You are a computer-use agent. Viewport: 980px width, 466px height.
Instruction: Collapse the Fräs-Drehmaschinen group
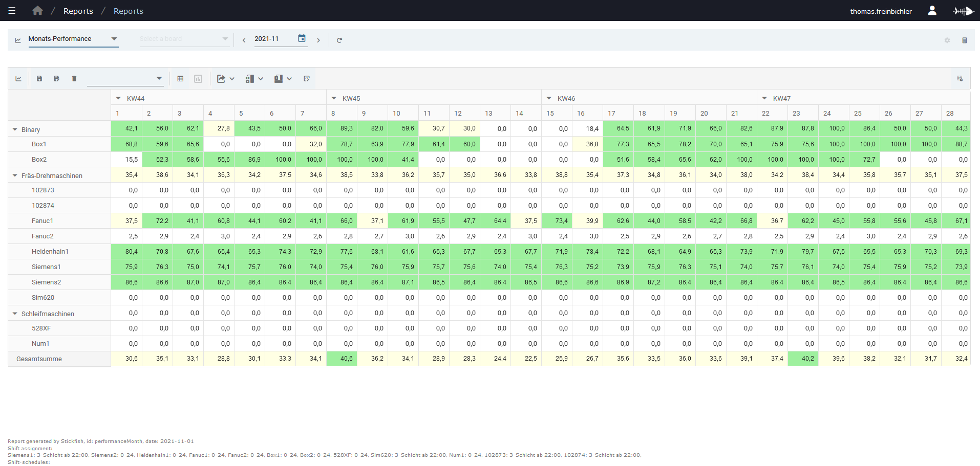pyautogui.click(x=15, y=175)
